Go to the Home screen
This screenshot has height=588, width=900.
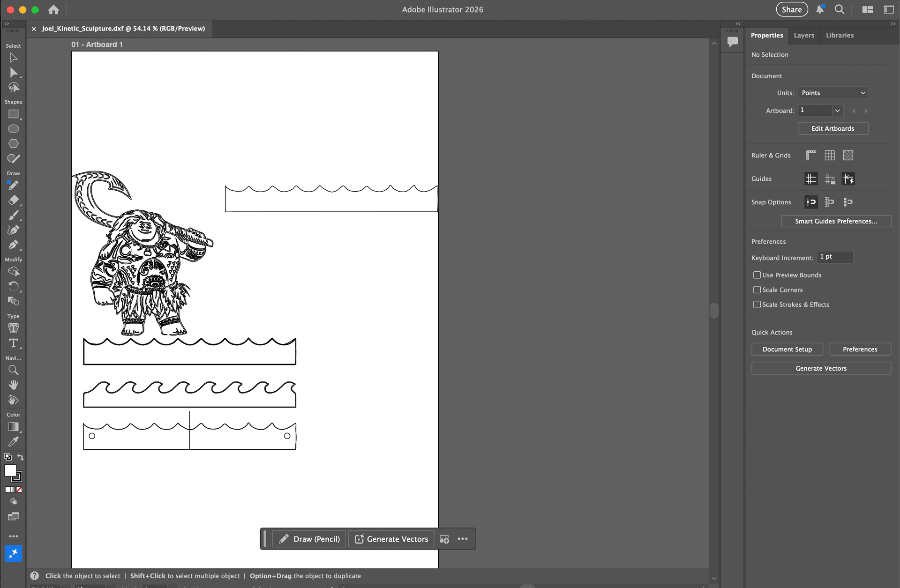click(x=54, y=9)
